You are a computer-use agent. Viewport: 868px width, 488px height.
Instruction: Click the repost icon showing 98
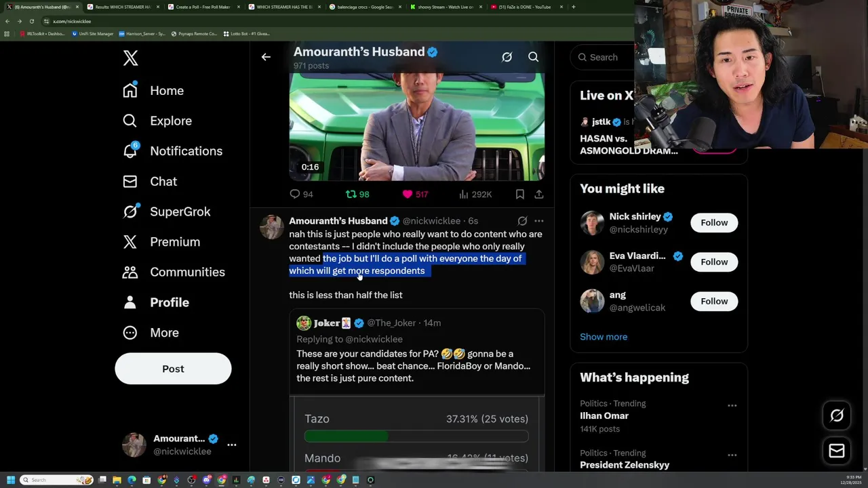coord(357,194)
